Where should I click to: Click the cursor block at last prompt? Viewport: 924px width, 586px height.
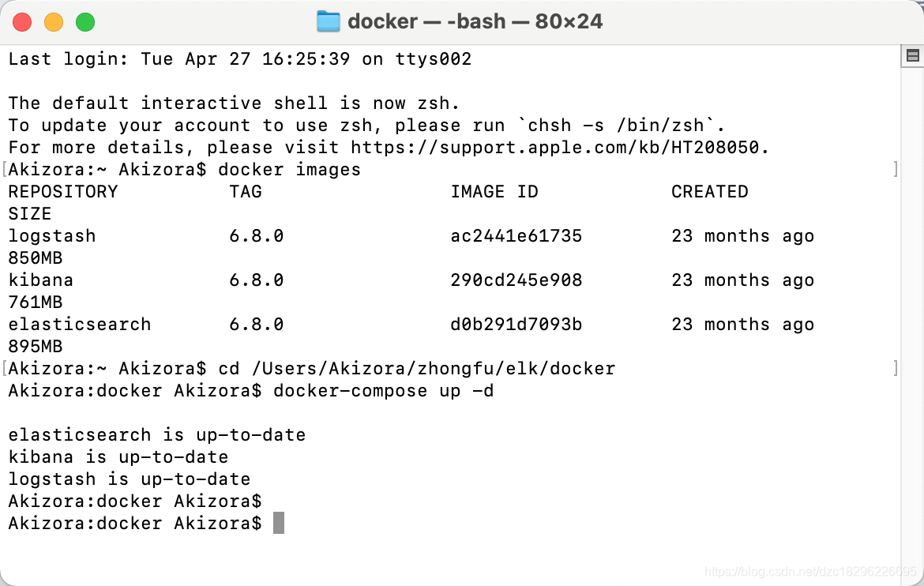(279, 523)
